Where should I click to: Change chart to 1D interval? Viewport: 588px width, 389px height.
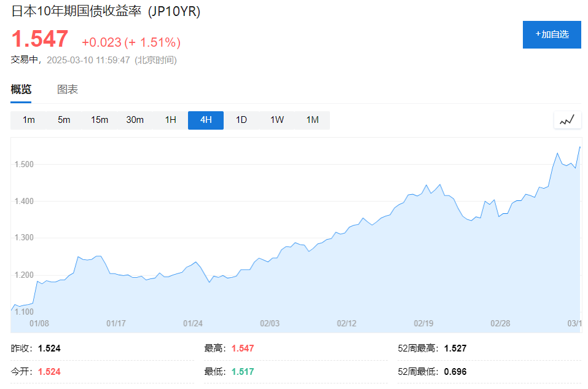point(241,120)
